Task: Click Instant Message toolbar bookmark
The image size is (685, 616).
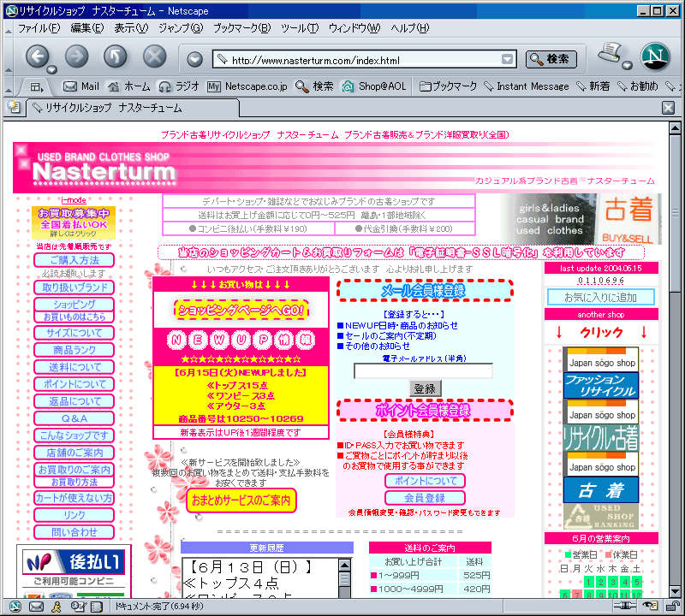Action: click(527, 86)
